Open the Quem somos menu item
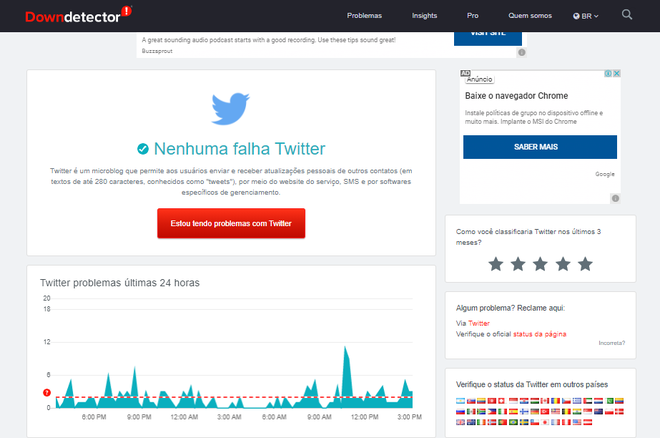The height and width of the screenshot is (438, 660). (x=530, y=16)
